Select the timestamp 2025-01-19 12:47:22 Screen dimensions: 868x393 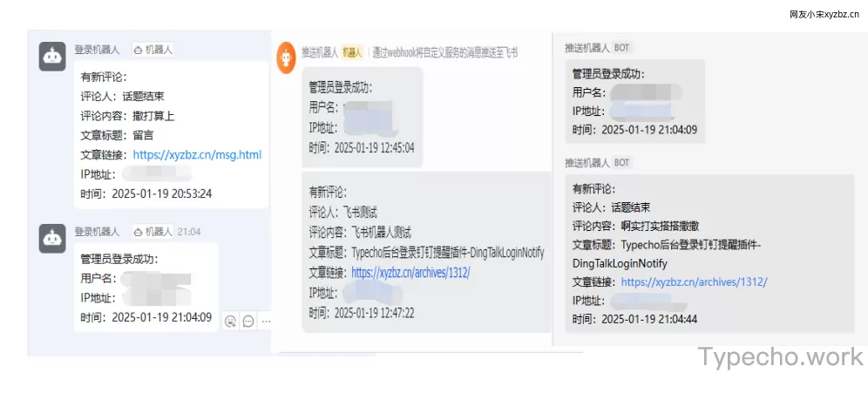(374, 313)
